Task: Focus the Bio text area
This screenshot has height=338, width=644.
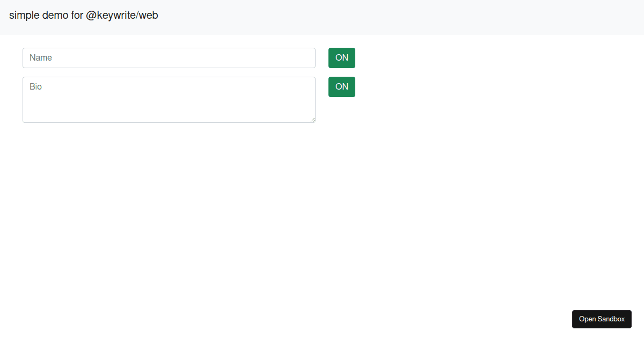Action: click(169, 100)
